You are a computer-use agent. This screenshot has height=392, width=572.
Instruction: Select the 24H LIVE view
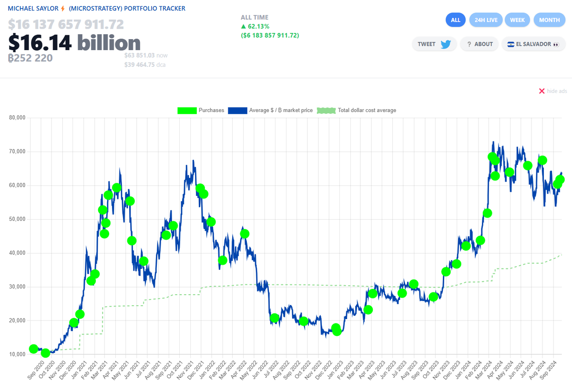(486, 20)
